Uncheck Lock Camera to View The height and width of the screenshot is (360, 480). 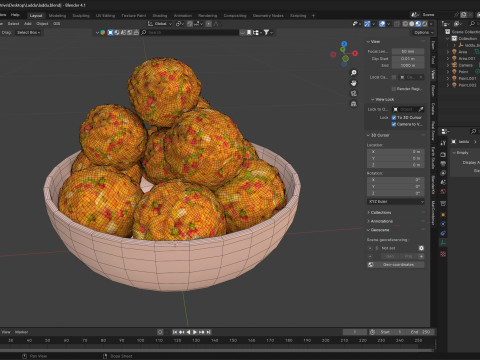[394, 124]
